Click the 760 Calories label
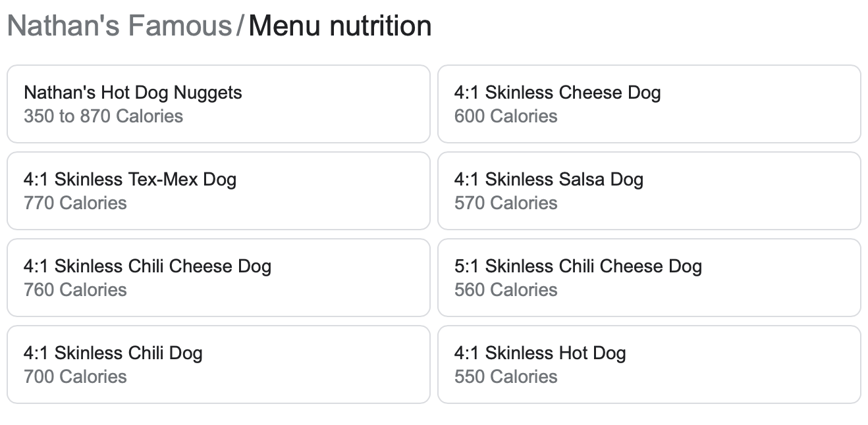The image size is (868, 425). 75,290
